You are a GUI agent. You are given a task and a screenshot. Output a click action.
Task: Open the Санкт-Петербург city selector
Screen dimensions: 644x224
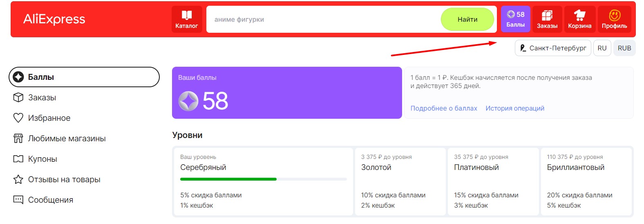tap(553, 48)
